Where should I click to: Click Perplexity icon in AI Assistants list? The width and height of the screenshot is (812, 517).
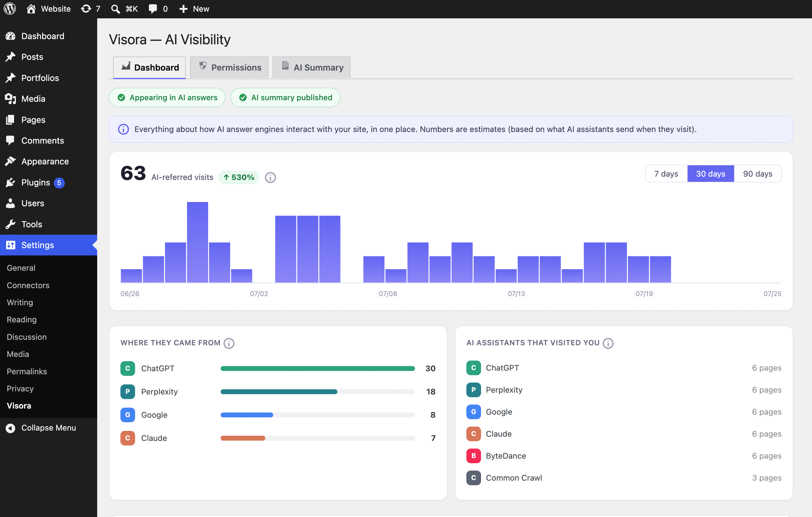473,390
